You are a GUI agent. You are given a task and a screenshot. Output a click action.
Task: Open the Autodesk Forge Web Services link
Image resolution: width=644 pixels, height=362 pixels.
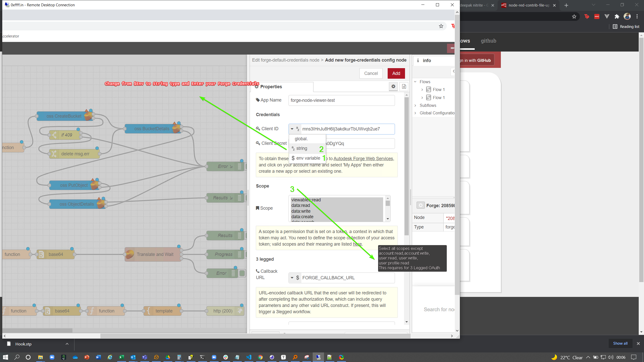click(x=363, y=159)
